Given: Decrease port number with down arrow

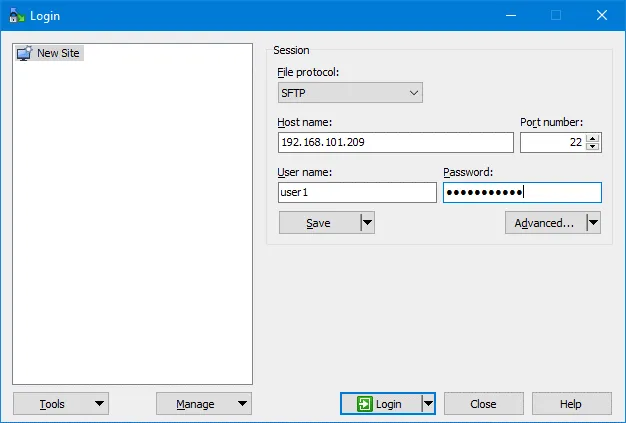Looking at the screenshot, I should pyautogui.click(x=593, y=147).
